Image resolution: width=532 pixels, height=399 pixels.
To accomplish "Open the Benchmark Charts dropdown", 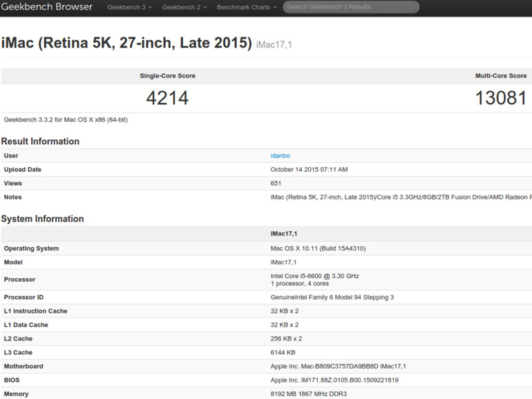I will pyautogui.click(x=247, y=7).
